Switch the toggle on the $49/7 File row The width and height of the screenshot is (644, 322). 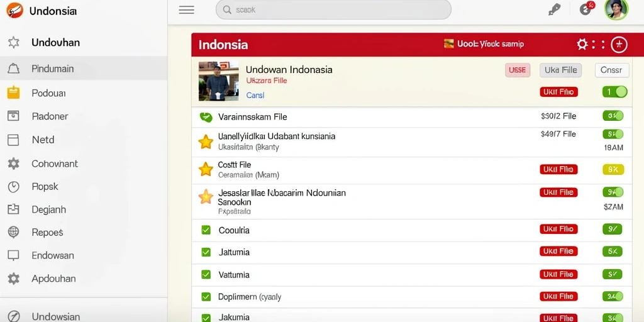(x=613, y=134)
